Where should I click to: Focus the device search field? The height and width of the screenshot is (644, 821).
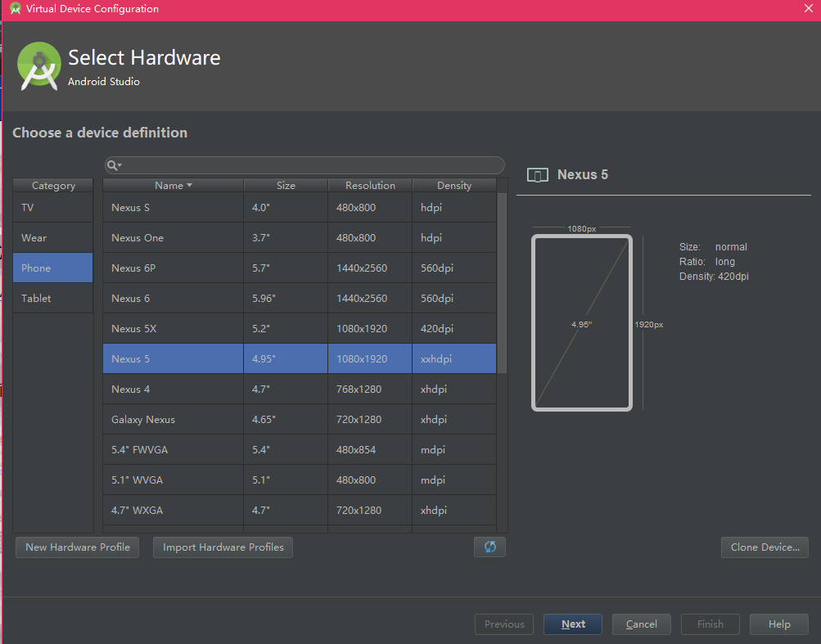304,165
